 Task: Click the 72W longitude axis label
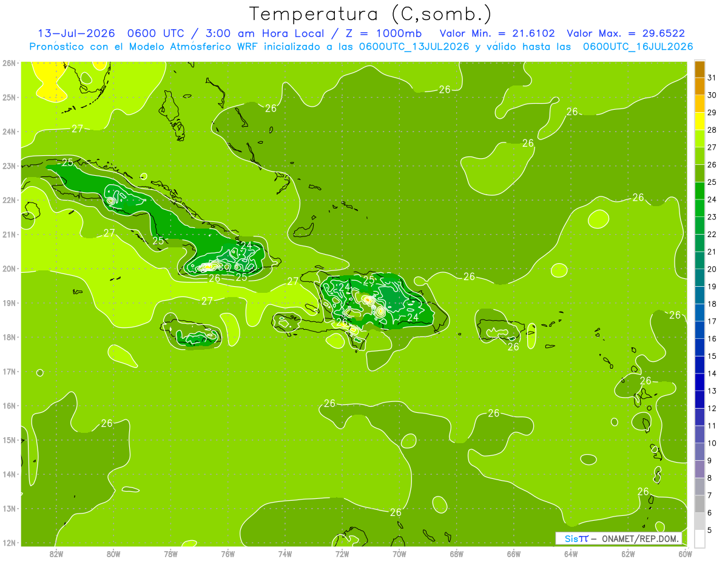(x=342, y=554)
